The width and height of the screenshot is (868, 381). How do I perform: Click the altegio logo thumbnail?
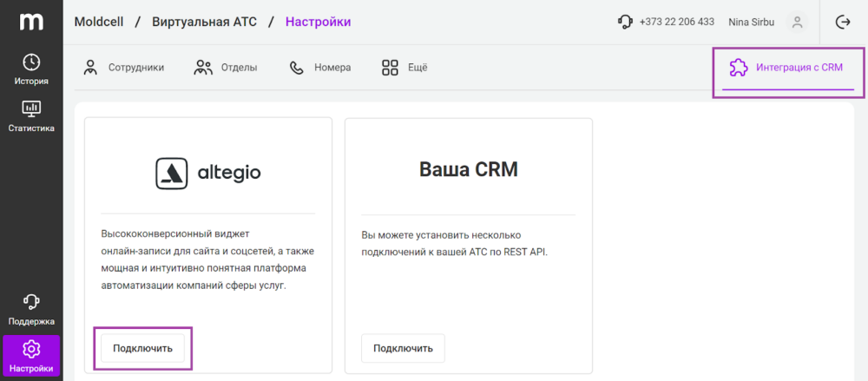pos(208,174)
